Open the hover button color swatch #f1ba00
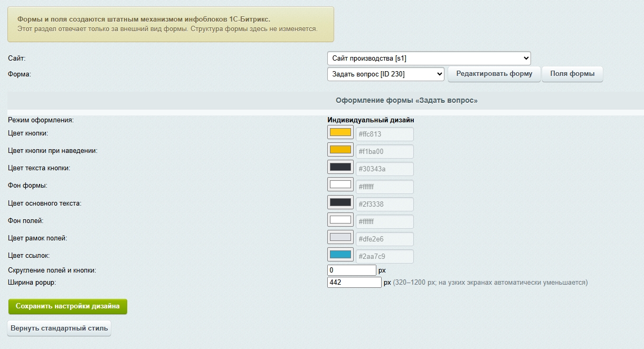 340,150
